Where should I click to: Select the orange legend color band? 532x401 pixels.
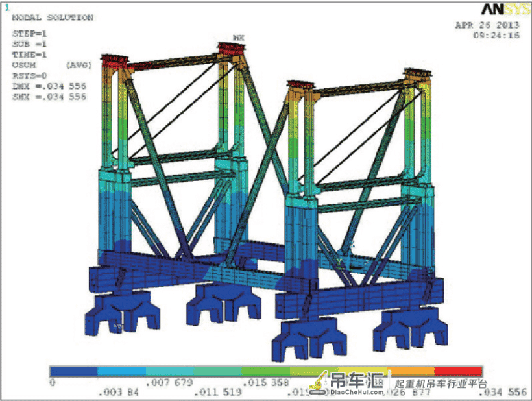(x=410, y=371)
